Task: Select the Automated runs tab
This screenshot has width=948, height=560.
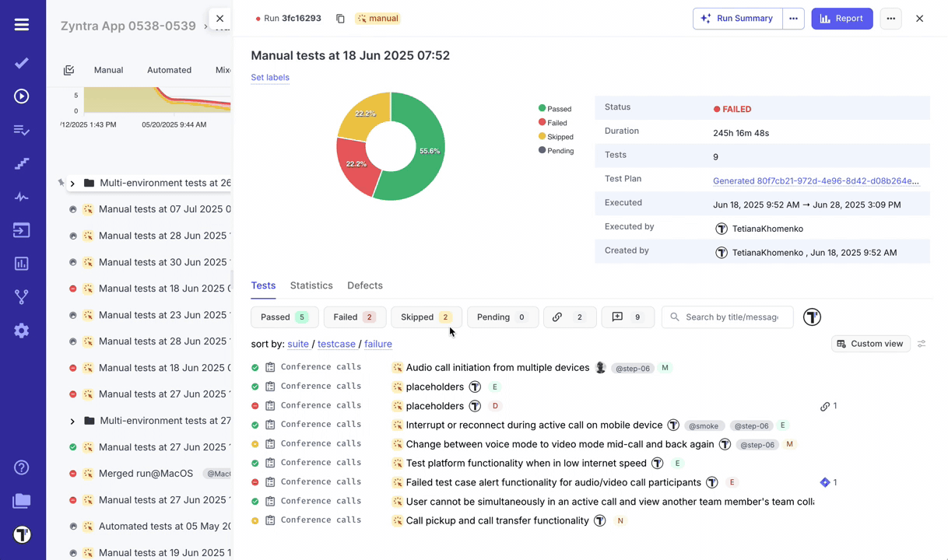Action: tap(169, 70)
